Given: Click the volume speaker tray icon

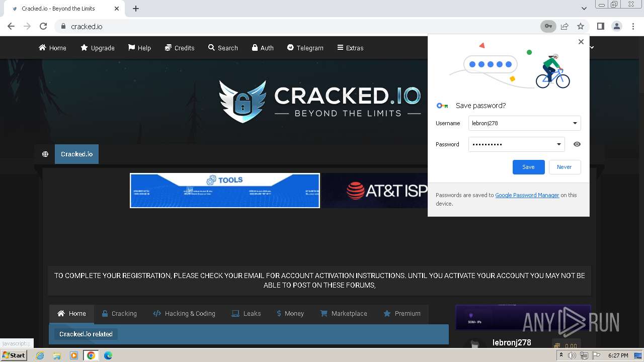Looking at the screenshot, I should click(x=572, y=355).
